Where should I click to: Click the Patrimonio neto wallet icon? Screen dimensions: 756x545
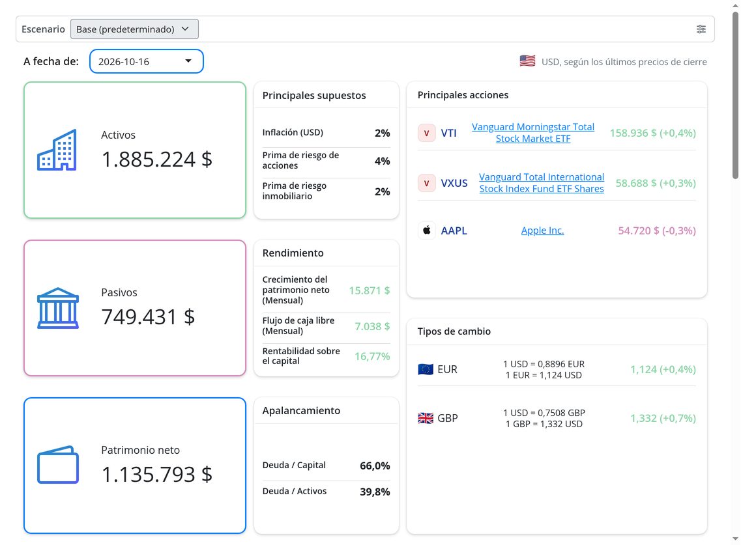point(58,465)
